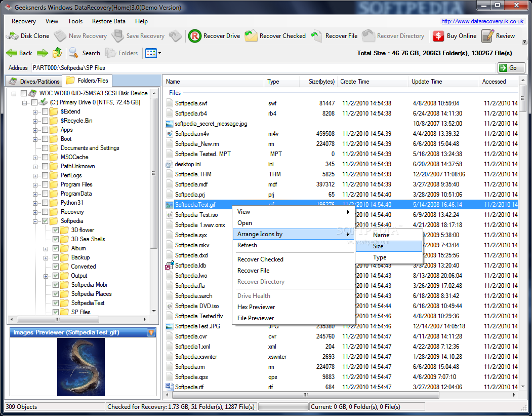Click the Softpedia.ldb file icon

[x=169, y=265]
